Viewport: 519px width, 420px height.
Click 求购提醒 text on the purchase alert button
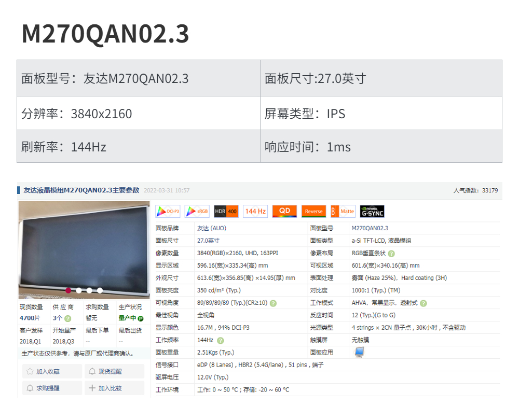pos(48,388)
